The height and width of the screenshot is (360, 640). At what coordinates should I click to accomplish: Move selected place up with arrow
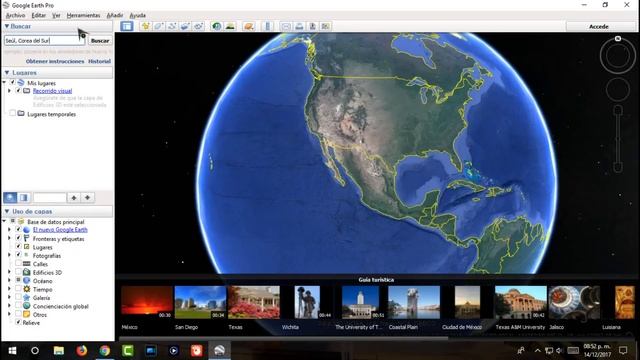73,198
